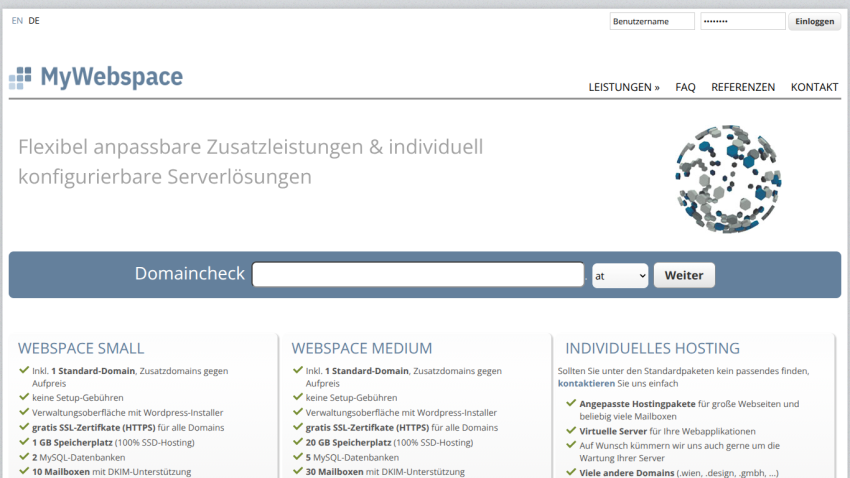The width and height of the screenshot is (850, 478).
Task: Click the INDIVIDUELLES HOSTING heading
Action: (x=652, y=348)
